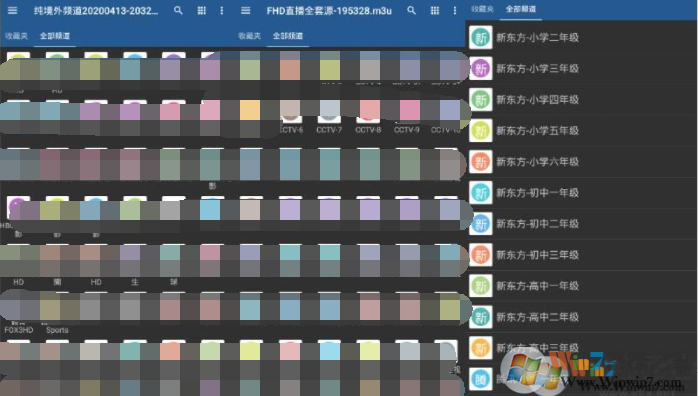Select 收藏夹 tab in 纯境外频道 panel
The width and height of the screenshot is (698, 396).
[16, 36]
